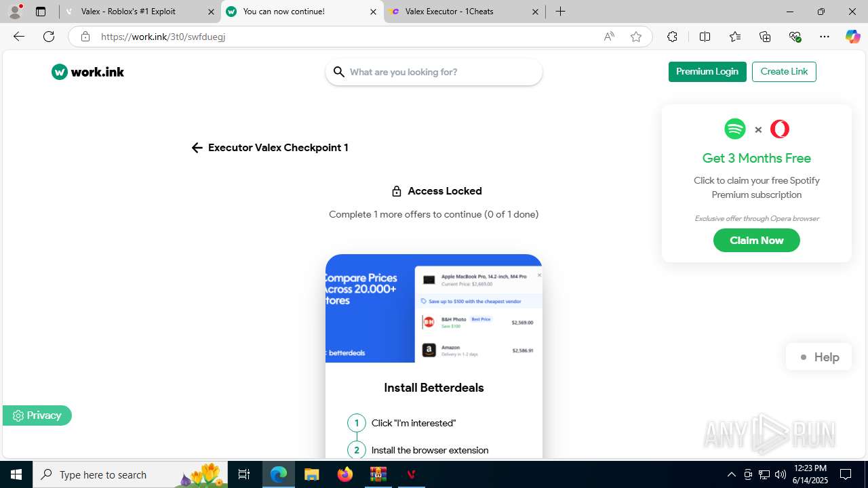868x488 pixels.
Task: Click the 'Get 3 Months Free' text
Action: coord(757,158)
